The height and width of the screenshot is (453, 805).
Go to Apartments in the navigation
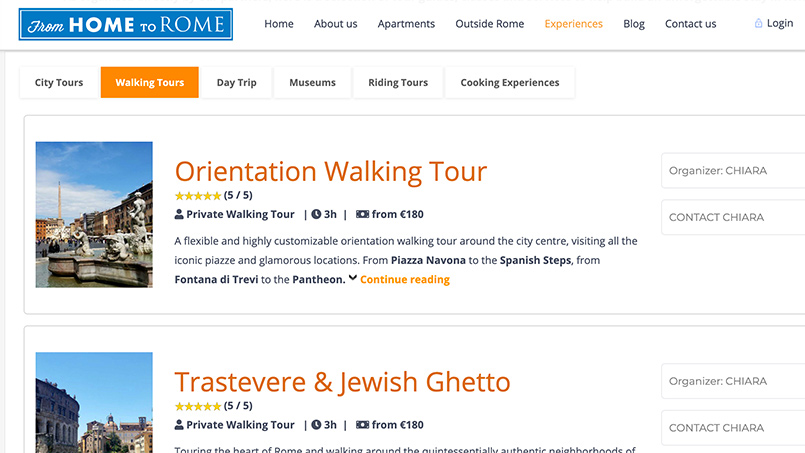coord(406,24)
